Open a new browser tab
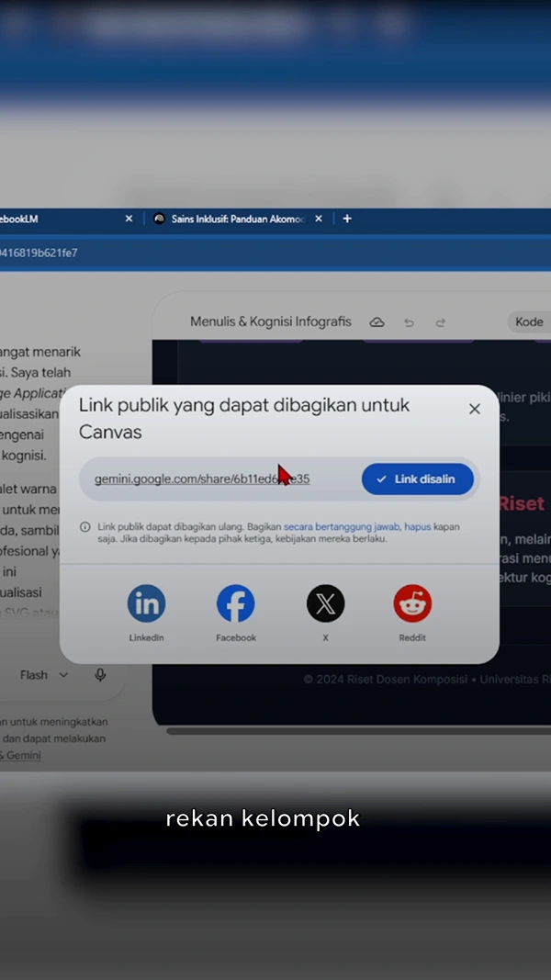The image size is (551, 980). click(347, 219)
